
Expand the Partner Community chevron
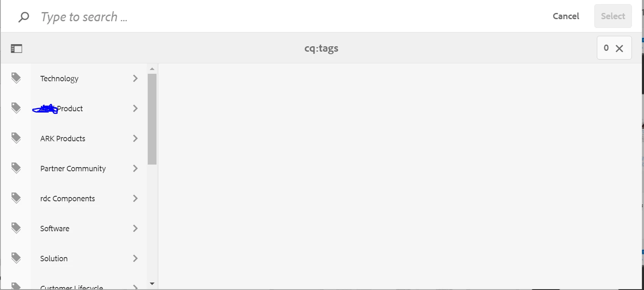tap(135, 168)
